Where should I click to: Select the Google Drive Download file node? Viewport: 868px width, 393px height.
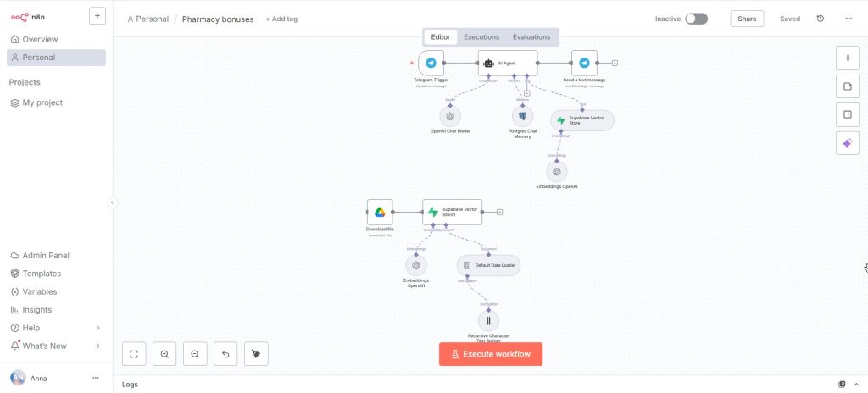pos(380,212)
